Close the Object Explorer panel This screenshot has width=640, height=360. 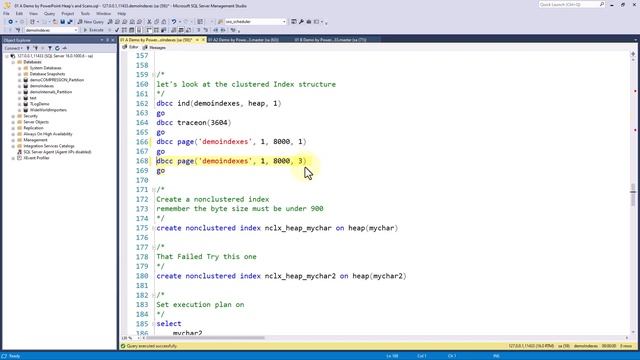(x=113, y=40)
